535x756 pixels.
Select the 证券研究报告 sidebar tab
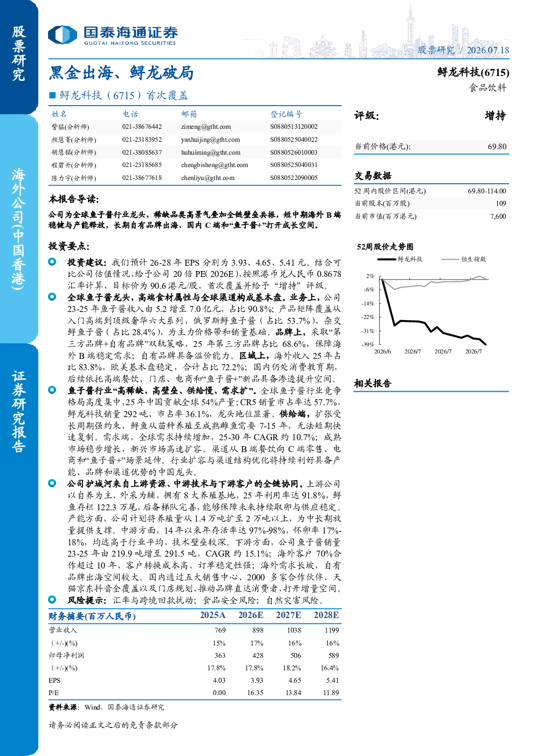[x=19, y=412]
